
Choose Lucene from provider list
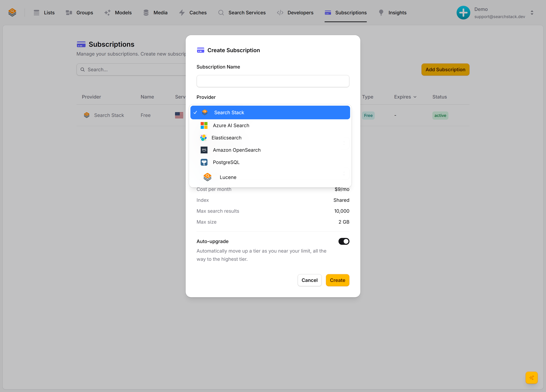coord(270,177)
